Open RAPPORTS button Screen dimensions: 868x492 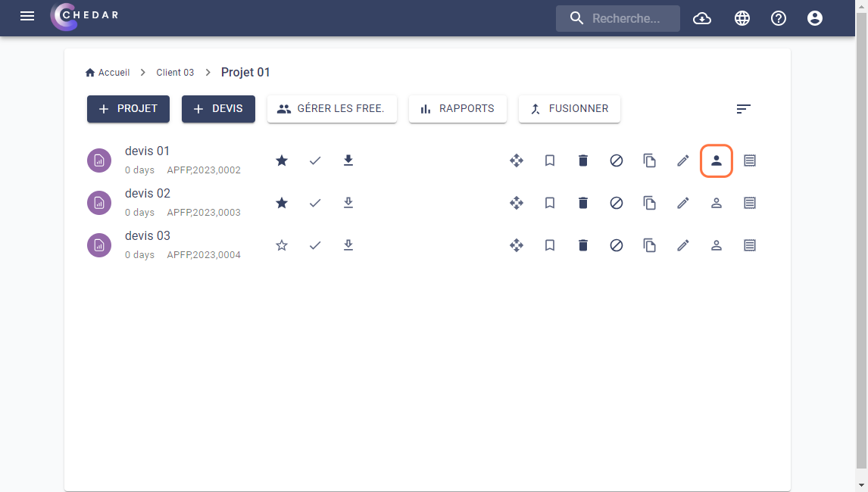click(x=457, y=109)
